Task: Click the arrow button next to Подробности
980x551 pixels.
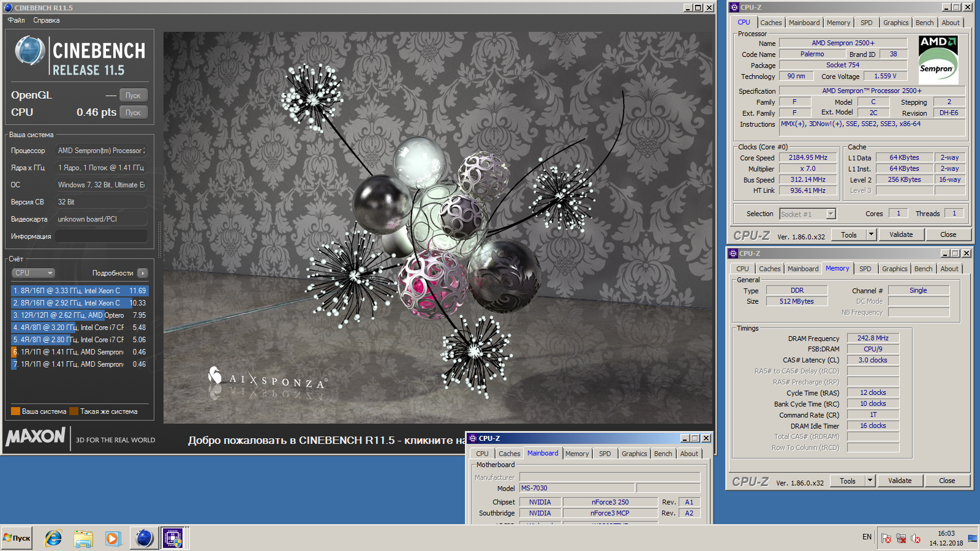Action: [143, 273]
